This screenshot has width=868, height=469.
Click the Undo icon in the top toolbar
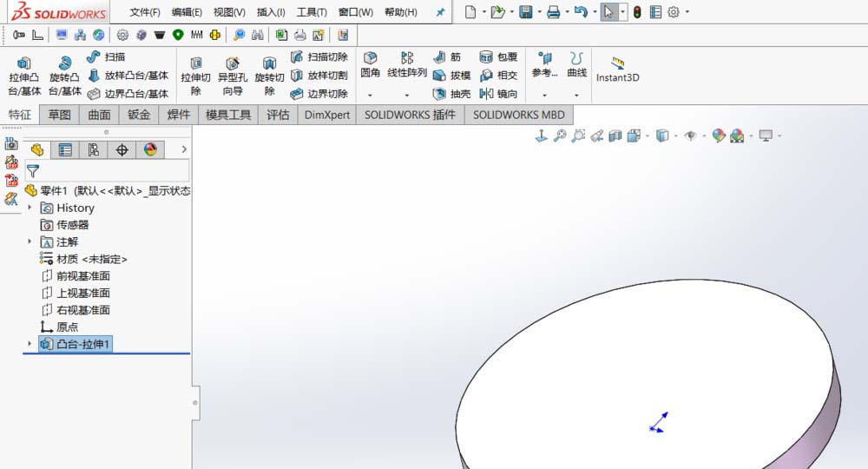(580, 11)
